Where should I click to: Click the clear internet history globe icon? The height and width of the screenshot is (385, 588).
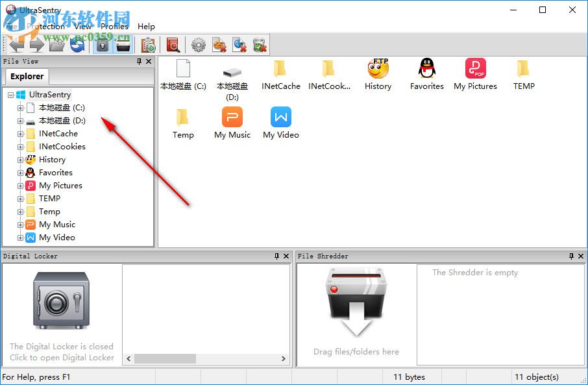239,45
